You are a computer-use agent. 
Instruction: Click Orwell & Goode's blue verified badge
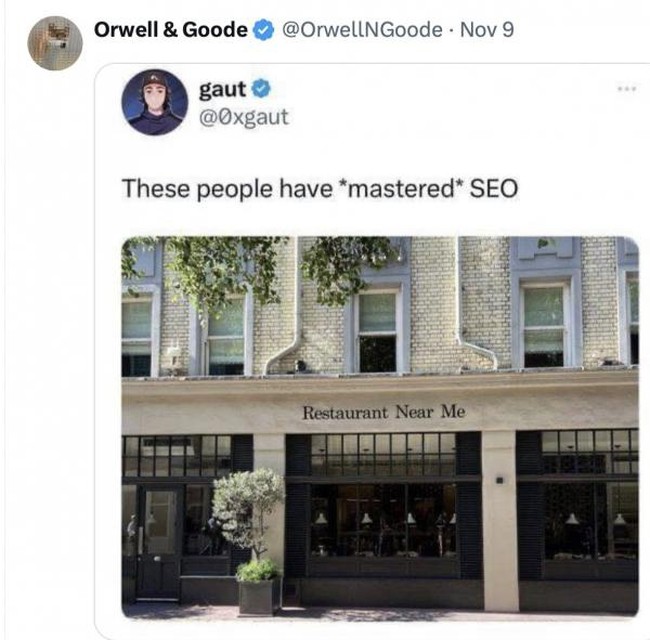point(264,30)
